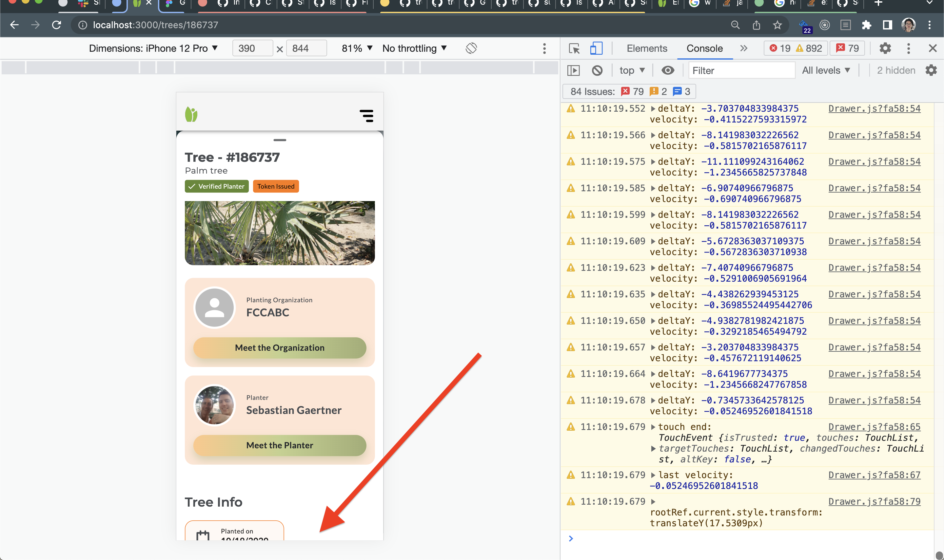
Task: Expand the TouchEvent log entry
Action: tap(653, 426)
